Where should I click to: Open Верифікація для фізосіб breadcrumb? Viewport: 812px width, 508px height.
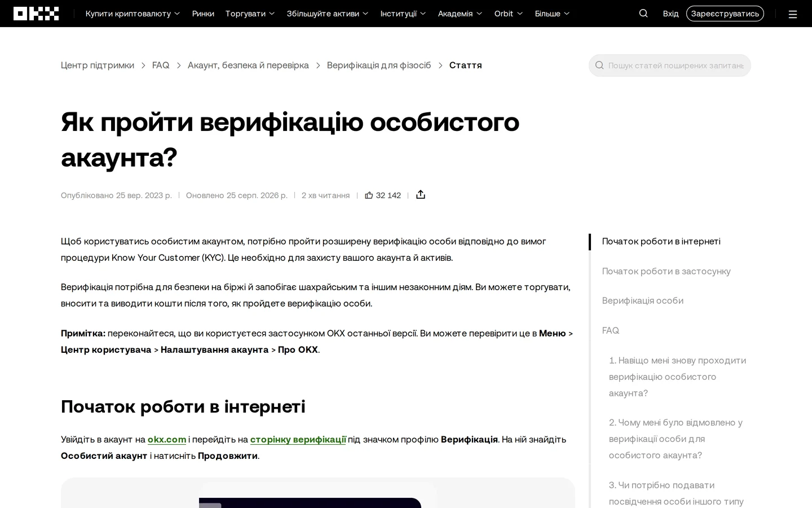tap(379, 65)
